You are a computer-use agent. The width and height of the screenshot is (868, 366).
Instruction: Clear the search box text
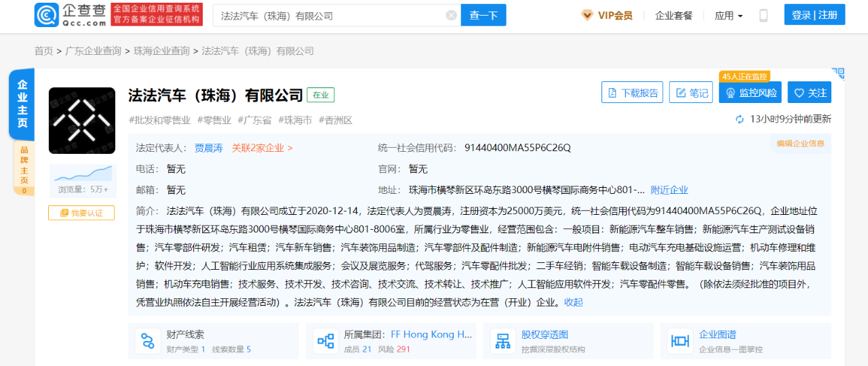[x=451, y=15]
